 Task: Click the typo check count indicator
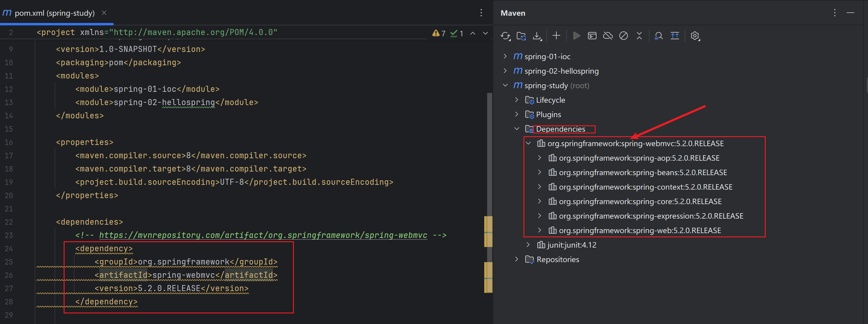pyautogui.click(x=457, y=34)
